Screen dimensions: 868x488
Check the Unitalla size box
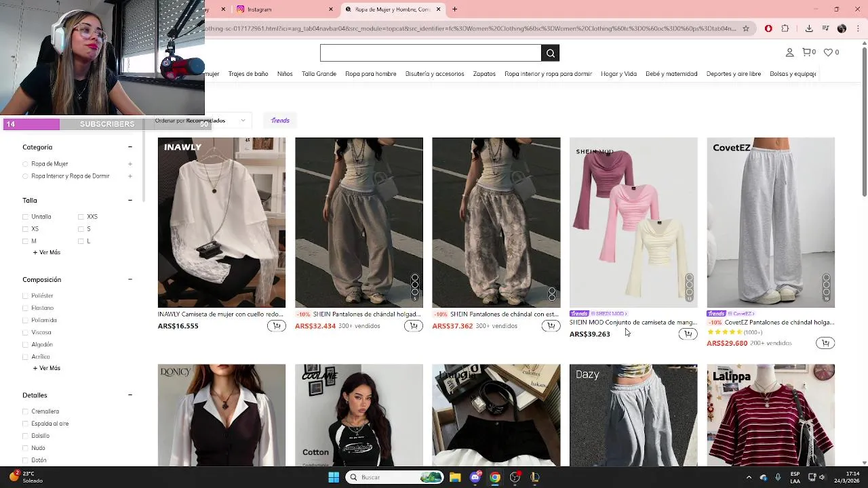point(26,217)
